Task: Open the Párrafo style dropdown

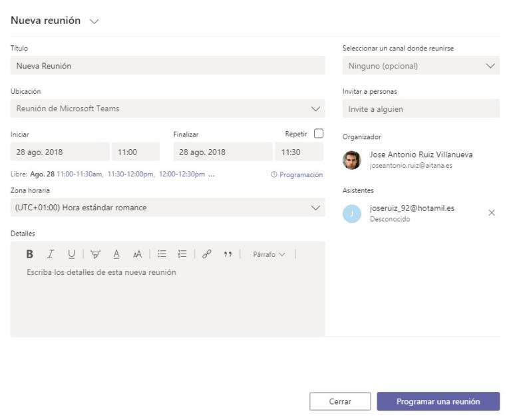Action: [269, 254]
